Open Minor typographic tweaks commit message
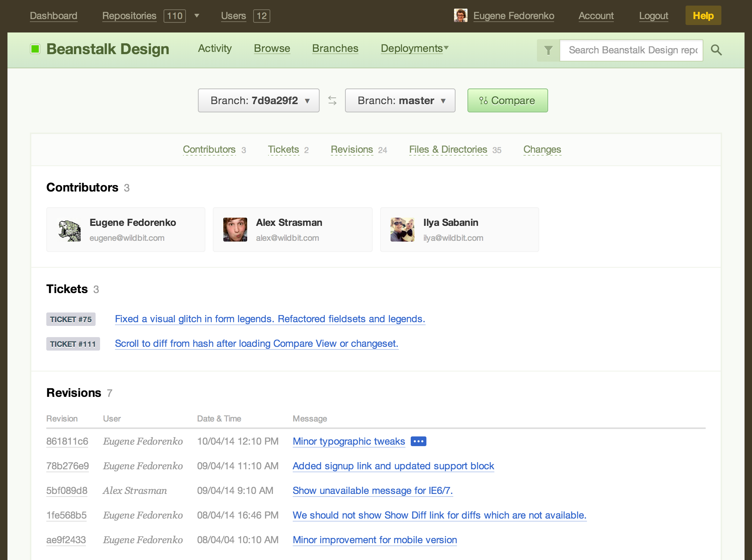 point(349,441)
